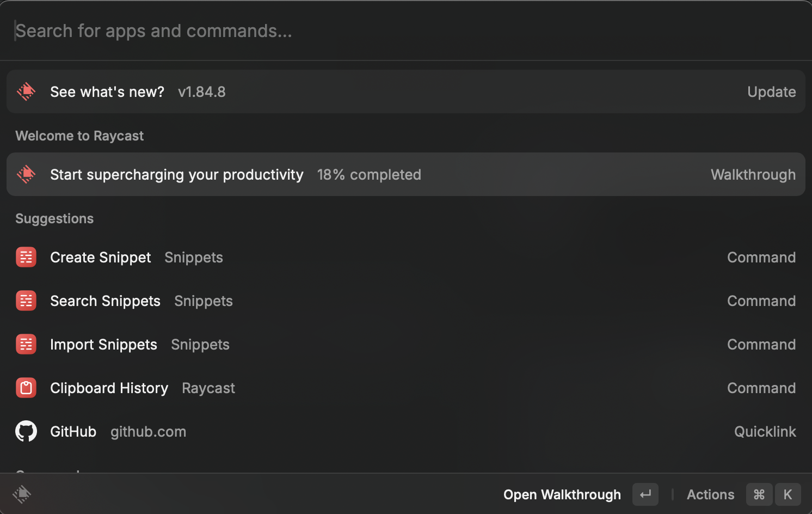The width and height of the screenshot is (812, 514).
Task: Click the Open Walkthrough action label
Action: click(x=562, y=494)
